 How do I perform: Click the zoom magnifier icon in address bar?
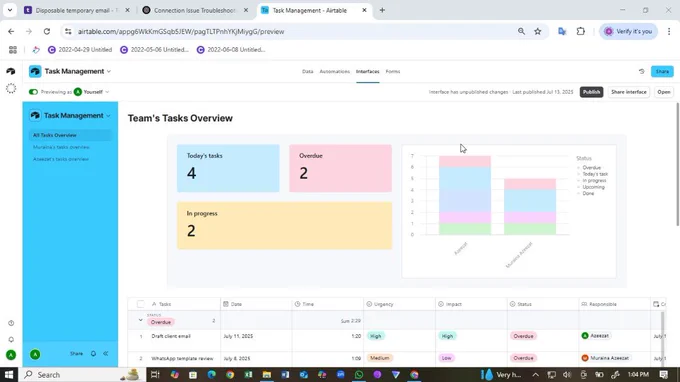[x=521, y=31]
